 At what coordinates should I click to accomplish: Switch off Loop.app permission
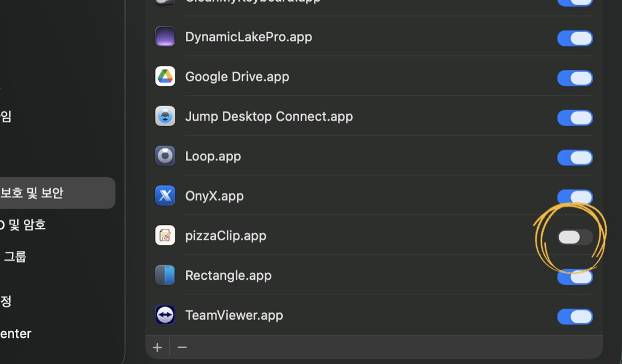click(x=575, y=158)
